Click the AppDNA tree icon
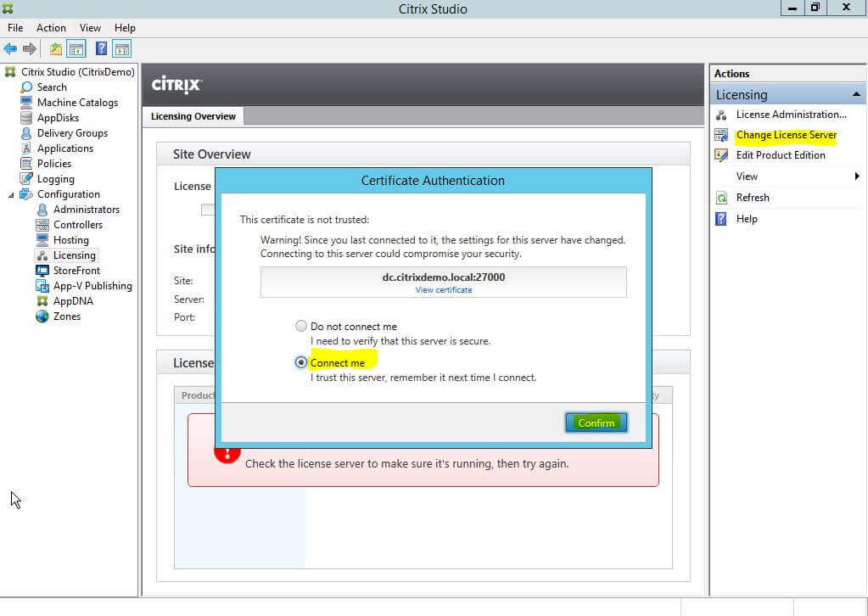 42,301
